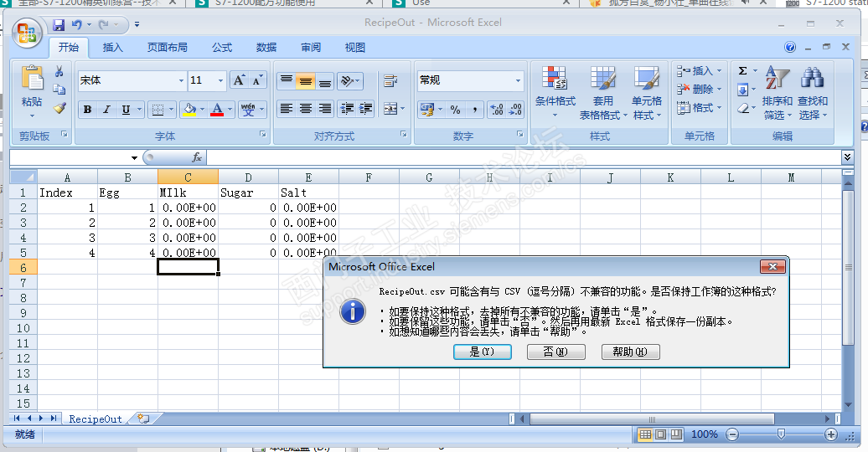Decrease decimal places

(515, 110)
